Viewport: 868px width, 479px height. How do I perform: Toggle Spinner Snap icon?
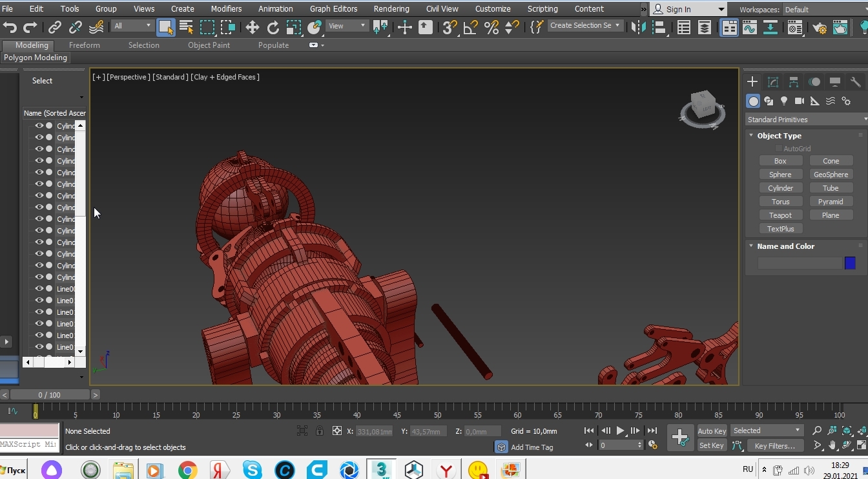click(x=512, y=27)
